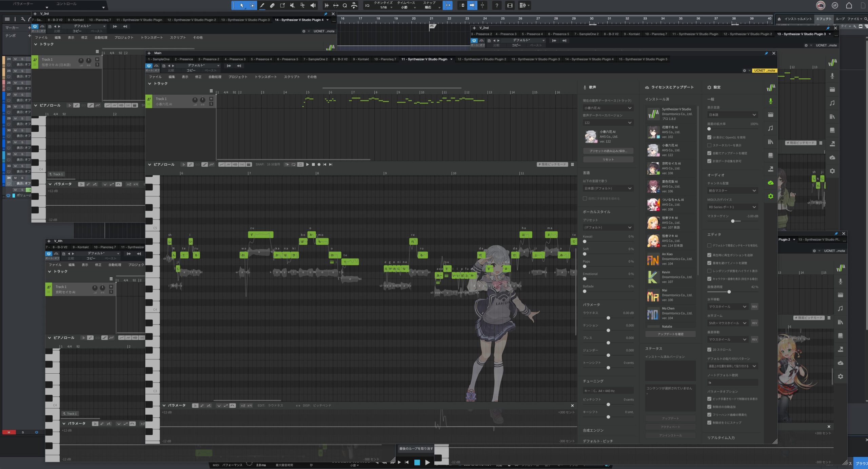Open the vocal style プリセット dropdown
Screen dimensions: 868x469
pos(608,227)
